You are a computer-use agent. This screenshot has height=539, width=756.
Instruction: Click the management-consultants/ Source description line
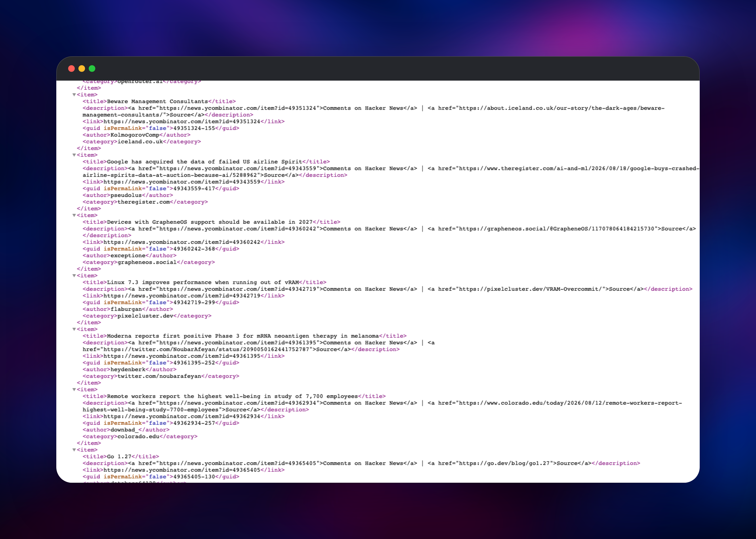pos(168,115)
